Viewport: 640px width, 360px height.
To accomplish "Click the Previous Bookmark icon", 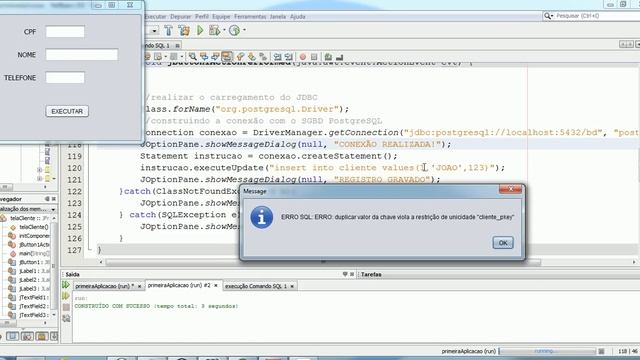I will pyautogui.click(x=240, y=57).
